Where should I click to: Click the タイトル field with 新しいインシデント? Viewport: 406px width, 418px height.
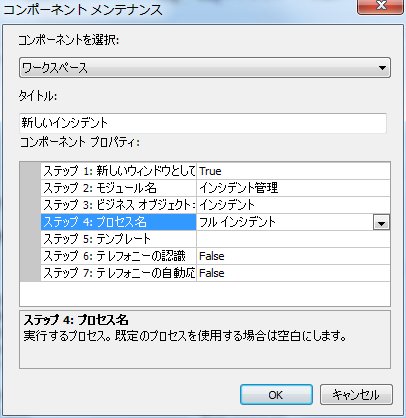coord(203,123)
